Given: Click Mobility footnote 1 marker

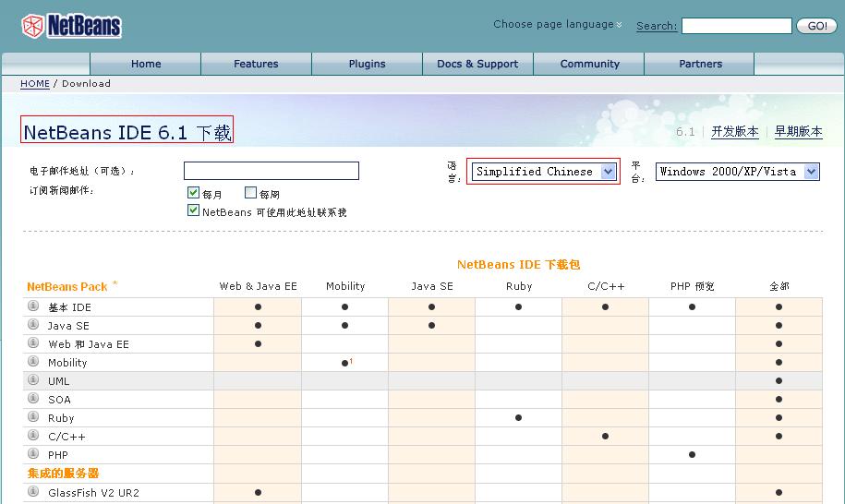Looking at the screenshot, I should (351, 361).
